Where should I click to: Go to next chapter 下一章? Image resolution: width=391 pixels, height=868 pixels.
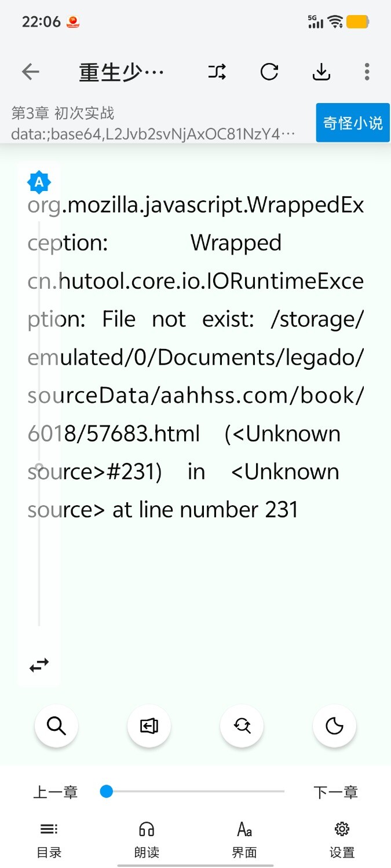tap(336, 792)
